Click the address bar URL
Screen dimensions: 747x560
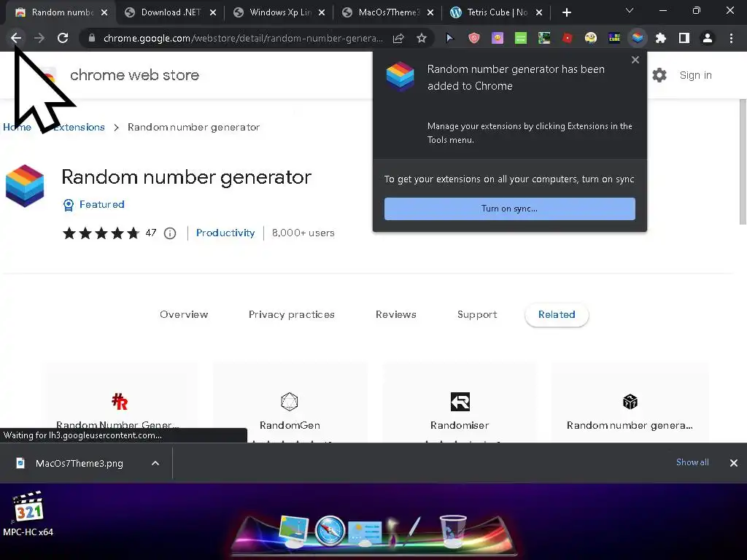point(243,38)
